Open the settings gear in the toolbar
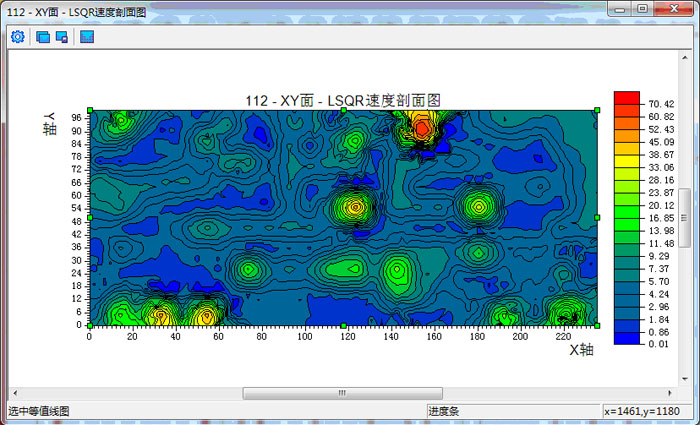700x425 pixels. [17, 37]
